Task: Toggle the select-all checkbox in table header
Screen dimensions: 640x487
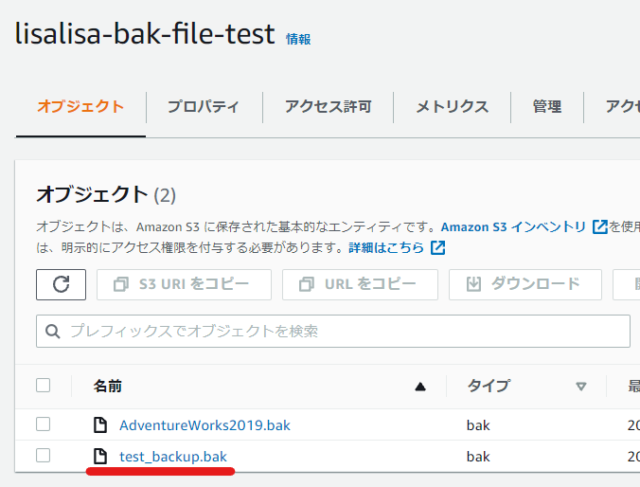Action: tap(43, 385)
